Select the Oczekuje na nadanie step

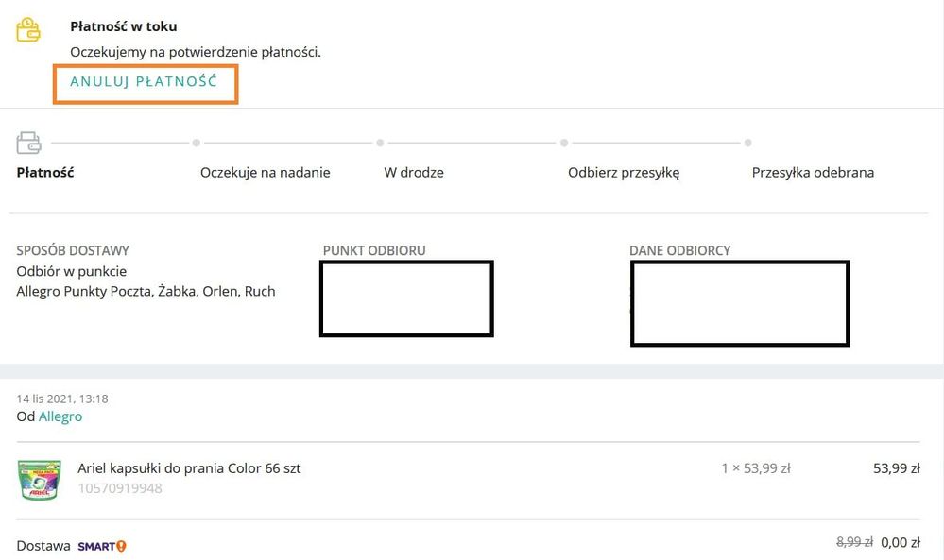[x=265, y=173]
